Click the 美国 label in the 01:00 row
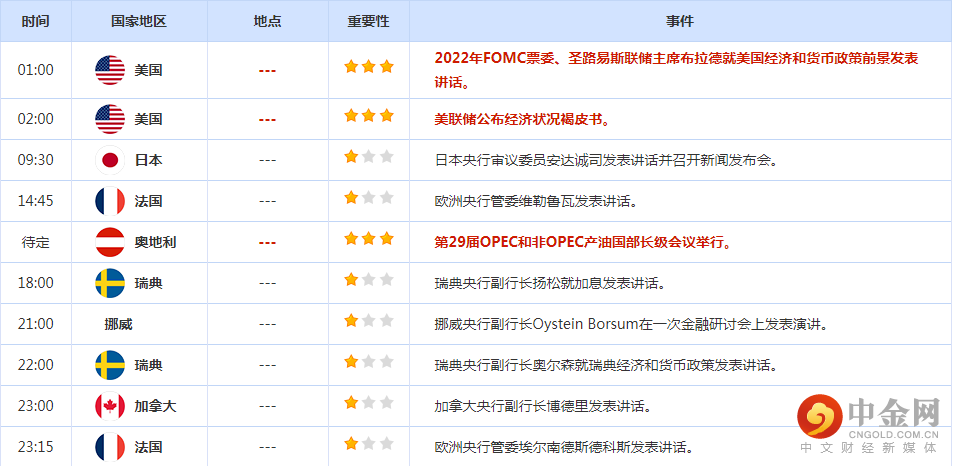This screenshot has width=954, height=466. click(x=148, y=70)
